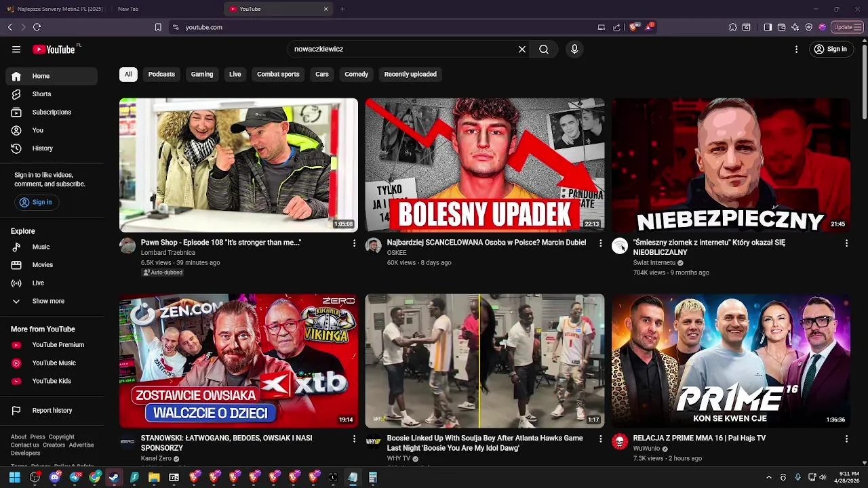Select the Recently uploaded filter chip

click(x=410, y=75)
